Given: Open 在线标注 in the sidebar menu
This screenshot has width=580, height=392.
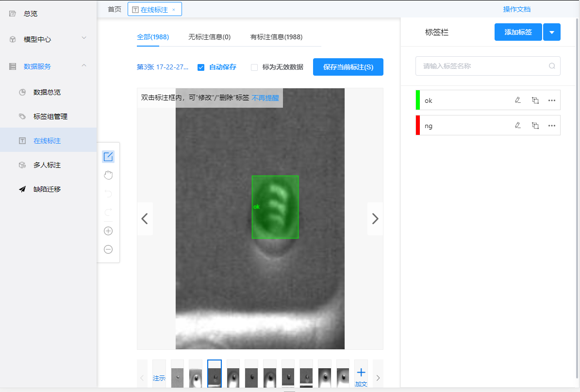Looking at the screenshot, I should 49,141.
